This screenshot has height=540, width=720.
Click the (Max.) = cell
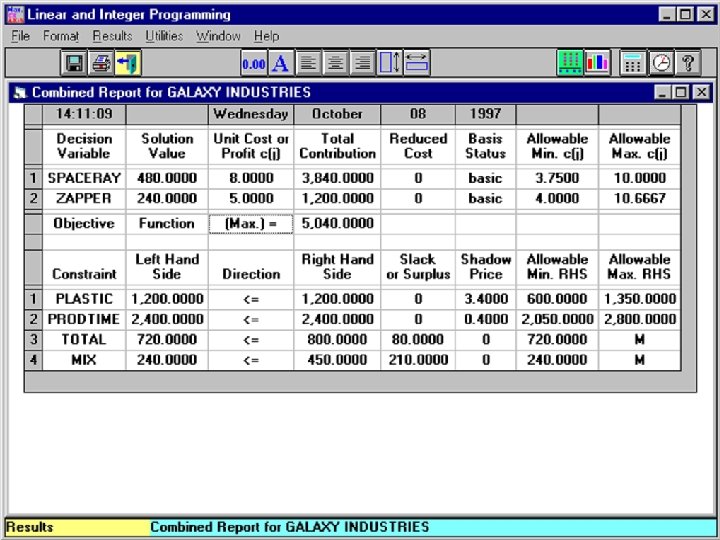251,224
